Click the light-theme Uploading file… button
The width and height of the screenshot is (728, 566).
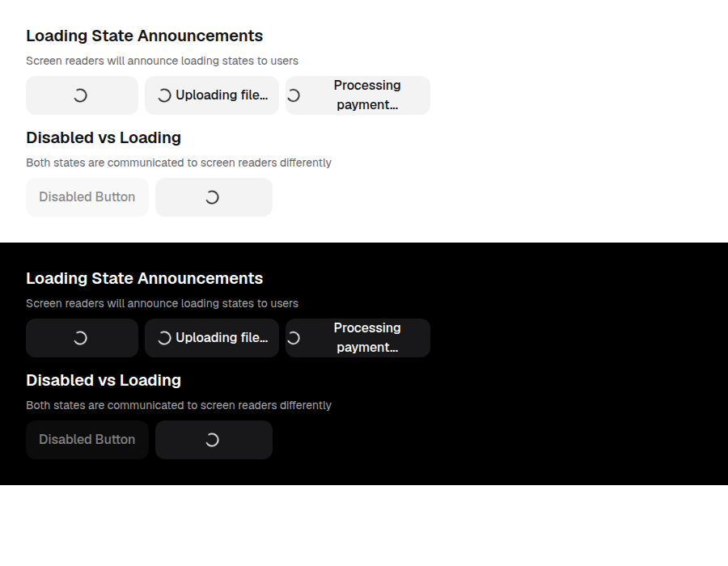[x=212, y=95]
